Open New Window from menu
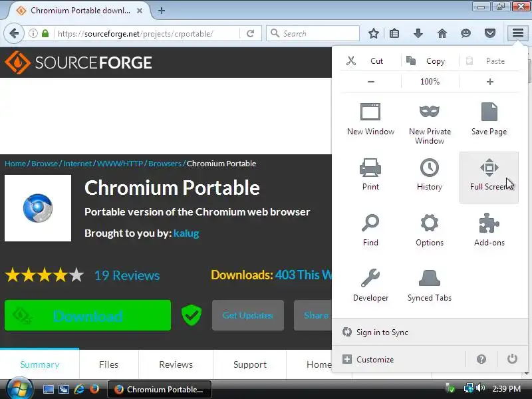Screen dimensions: 532x399 click(370, 120)
